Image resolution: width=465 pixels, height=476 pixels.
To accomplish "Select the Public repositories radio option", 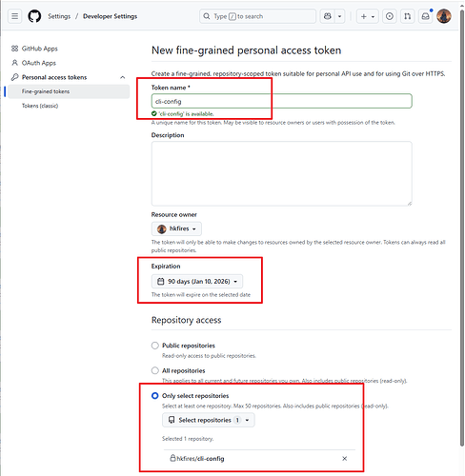I will pyautogui.click(x=155, y=346).
